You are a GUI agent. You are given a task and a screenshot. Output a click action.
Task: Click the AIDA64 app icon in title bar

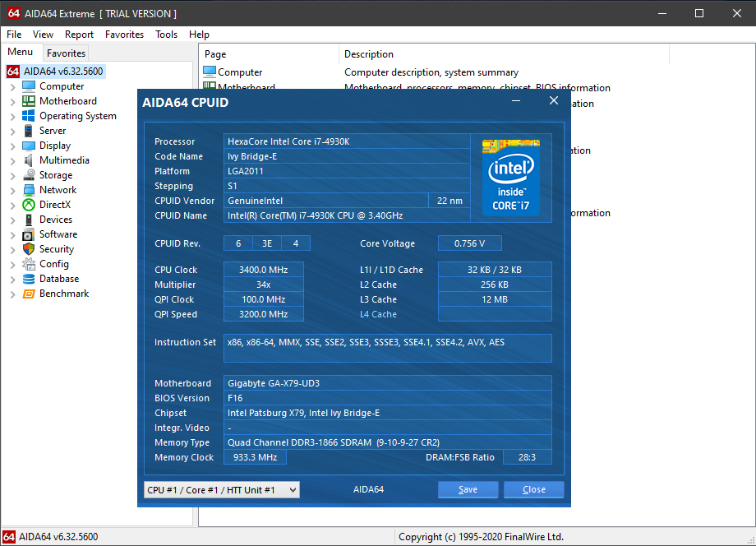(x=13, y=13)
